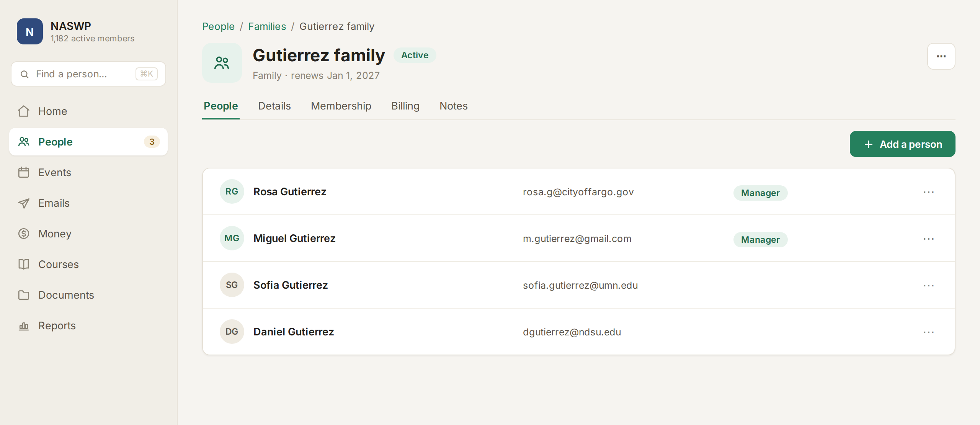The height and width of the screenshot is (425, 980).
Task: Click Rosa's Manager badge
Action: [x=760, y=193]
